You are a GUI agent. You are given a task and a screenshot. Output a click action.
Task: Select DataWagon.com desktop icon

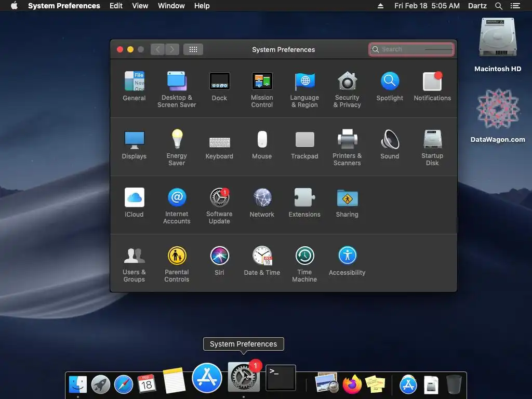[x=497, y=115]
